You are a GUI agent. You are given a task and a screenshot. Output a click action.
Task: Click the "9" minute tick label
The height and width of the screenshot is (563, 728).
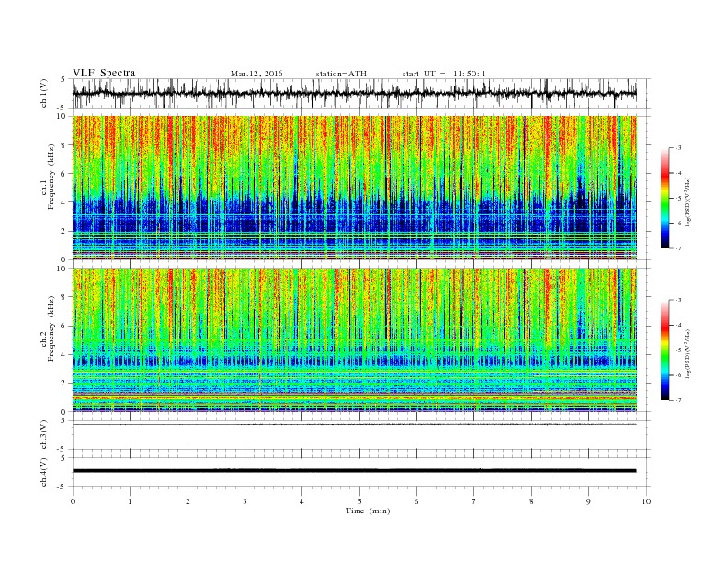click(x=588, y=501)
